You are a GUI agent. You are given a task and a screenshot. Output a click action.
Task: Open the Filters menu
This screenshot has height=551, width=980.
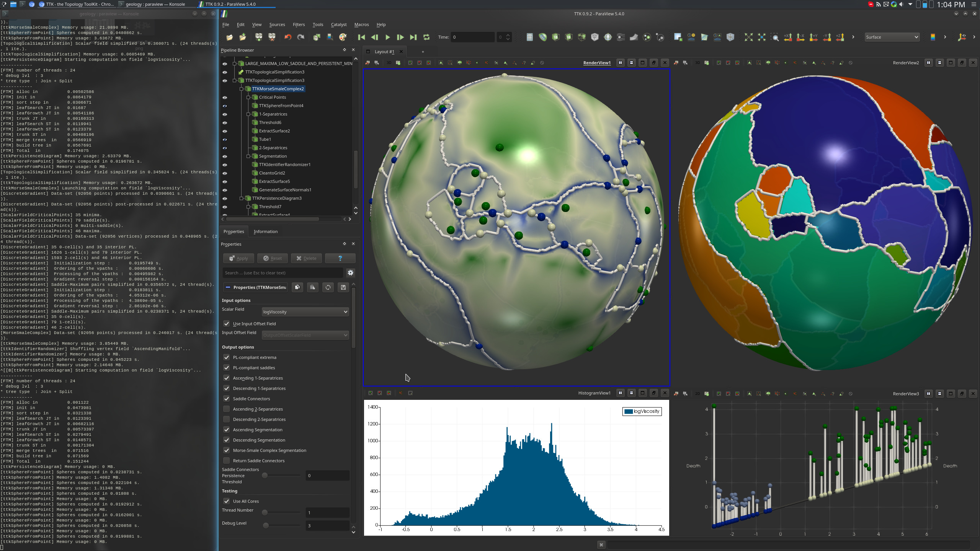[x=299, y=24]
